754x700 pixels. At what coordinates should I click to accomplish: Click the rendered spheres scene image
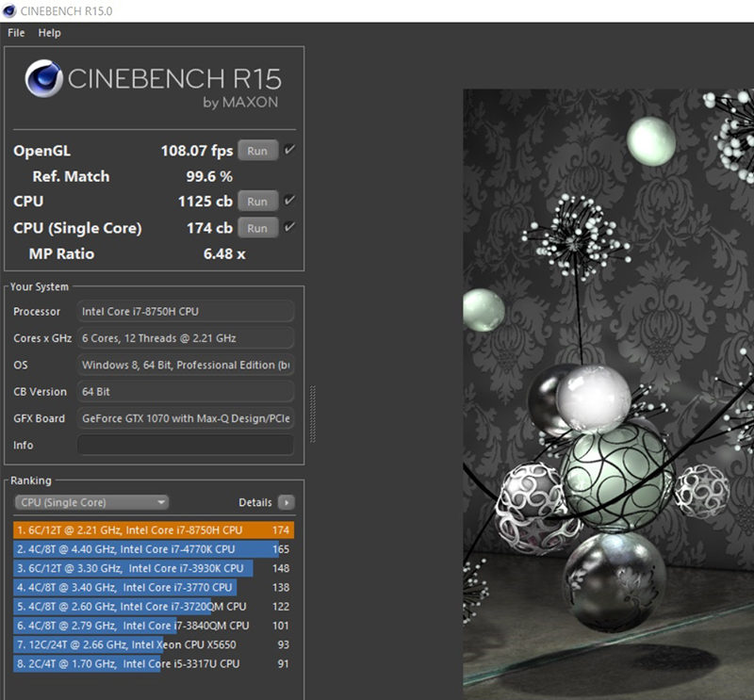608,394
